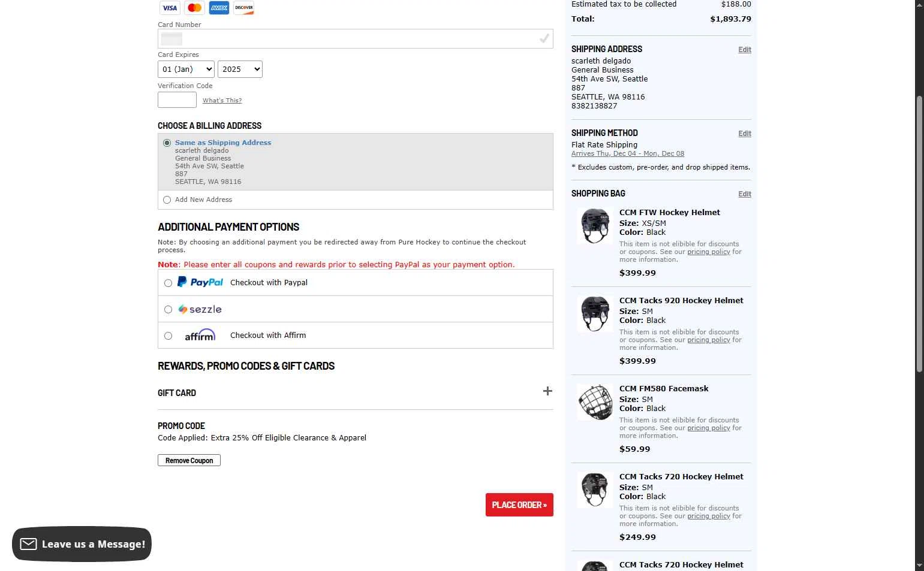Open pricing policy link under FM580 Facemask
Viewport: 924px width, 571px height.
pyautogui.click(x=709, y=428)
